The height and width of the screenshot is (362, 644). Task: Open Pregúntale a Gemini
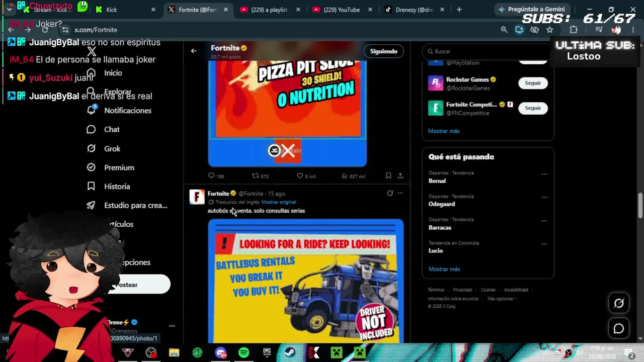[532, 10]
